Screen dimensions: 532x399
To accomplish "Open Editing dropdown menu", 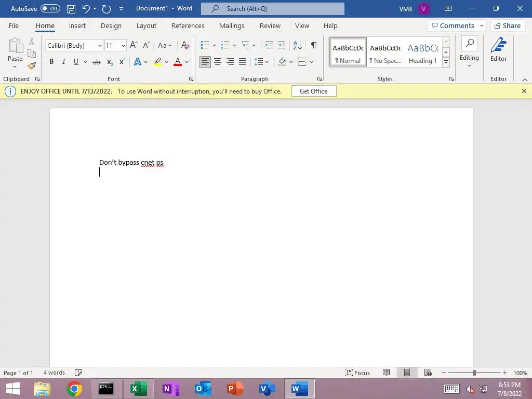I will click(469, 51).
